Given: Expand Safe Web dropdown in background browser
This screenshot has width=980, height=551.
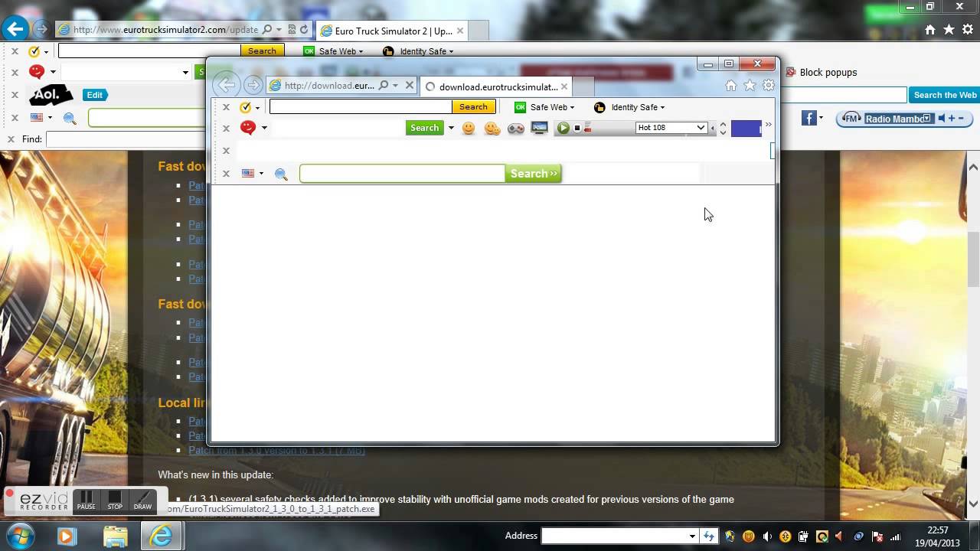Looking at the screenshot, I should (361, 52).
